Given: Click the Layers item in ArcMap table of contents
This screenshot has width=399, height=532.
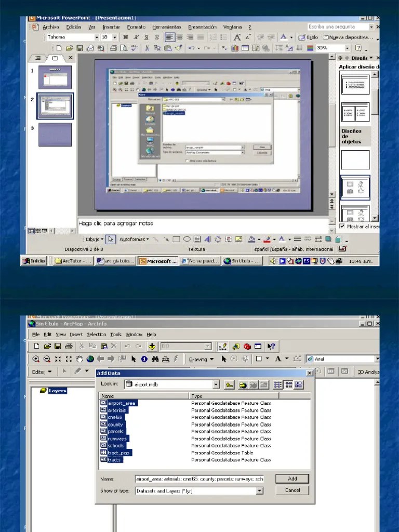Looking at the screenshot, I should [x=54, y=391].
